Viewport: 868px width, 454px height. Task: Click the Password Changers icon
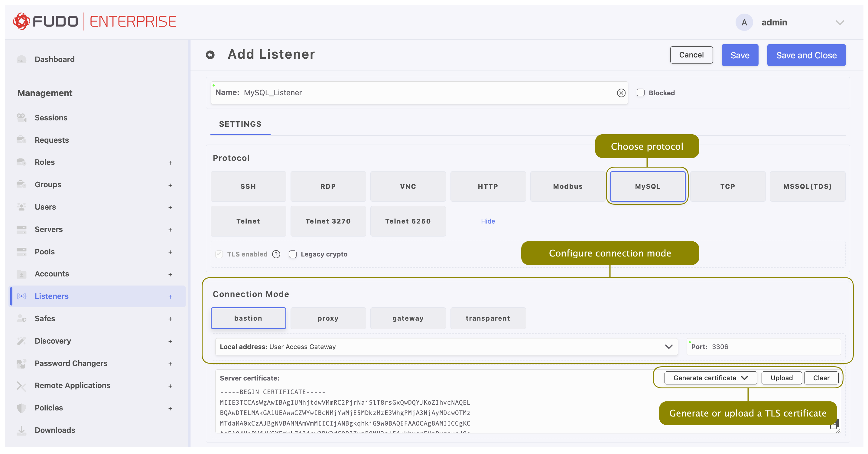coord(21,363)
